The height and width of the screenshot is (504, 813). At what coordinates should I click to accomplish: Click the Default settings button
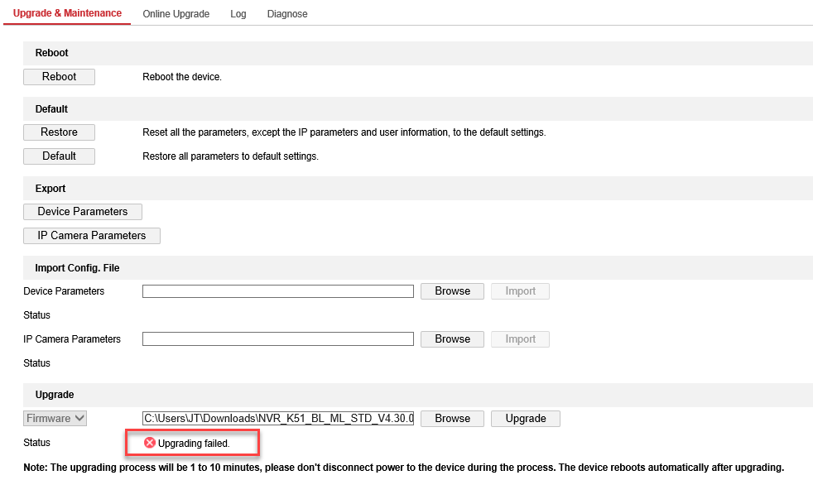pos(59,156)
